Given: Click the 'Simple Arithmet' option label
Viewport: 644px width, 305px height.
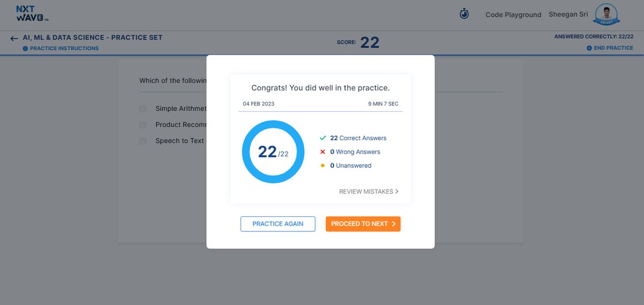Looking at the screenshot, I should [181, 108].
